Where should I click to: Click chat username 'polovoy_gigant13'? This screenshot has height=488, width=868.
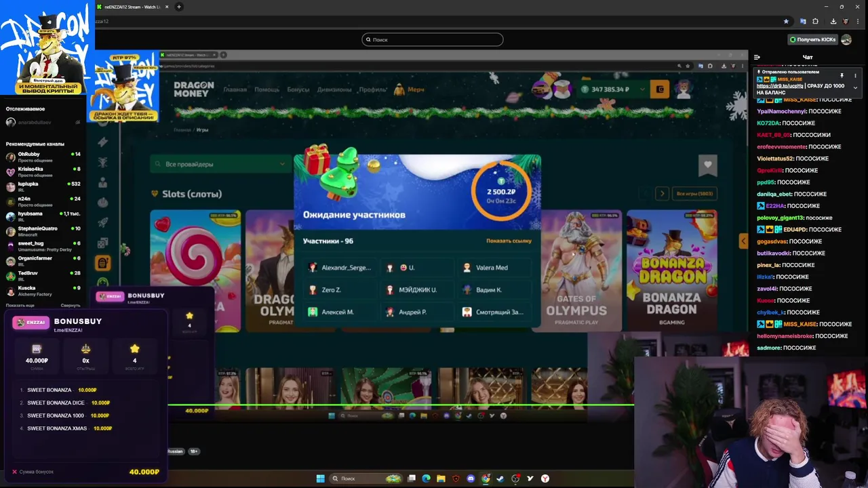(x=780, y=218)
